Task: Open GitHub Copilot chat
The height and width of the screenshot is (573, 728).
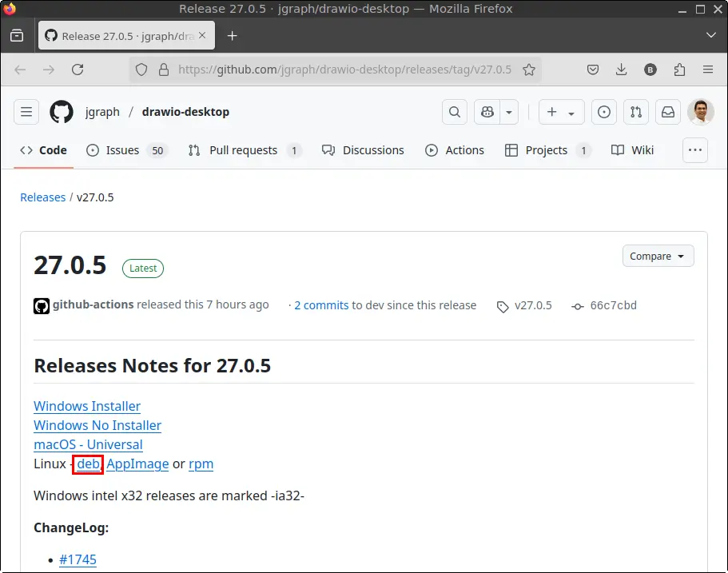Action: [487, 112]
